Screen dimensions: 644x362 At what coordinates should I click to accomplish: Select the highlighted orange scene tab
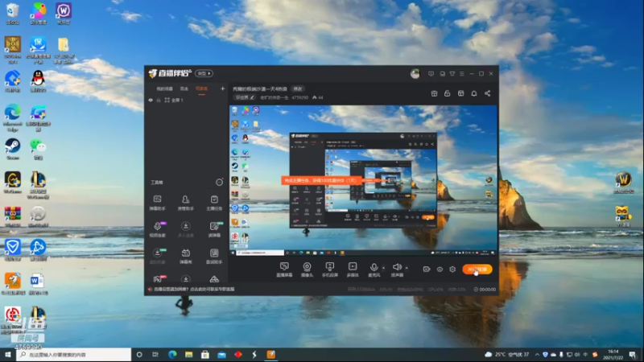click(201, 88)
